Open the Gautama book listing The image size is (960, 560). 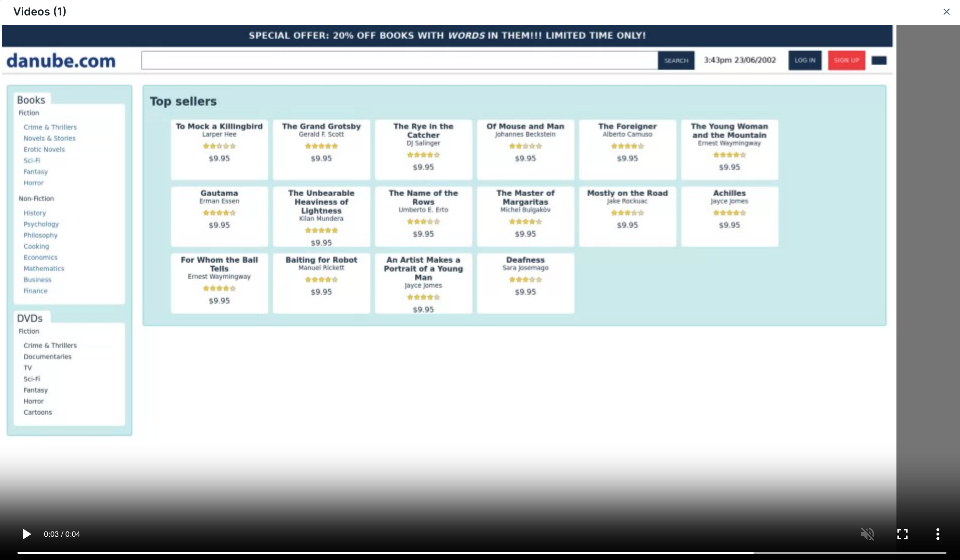pos(219,216)
